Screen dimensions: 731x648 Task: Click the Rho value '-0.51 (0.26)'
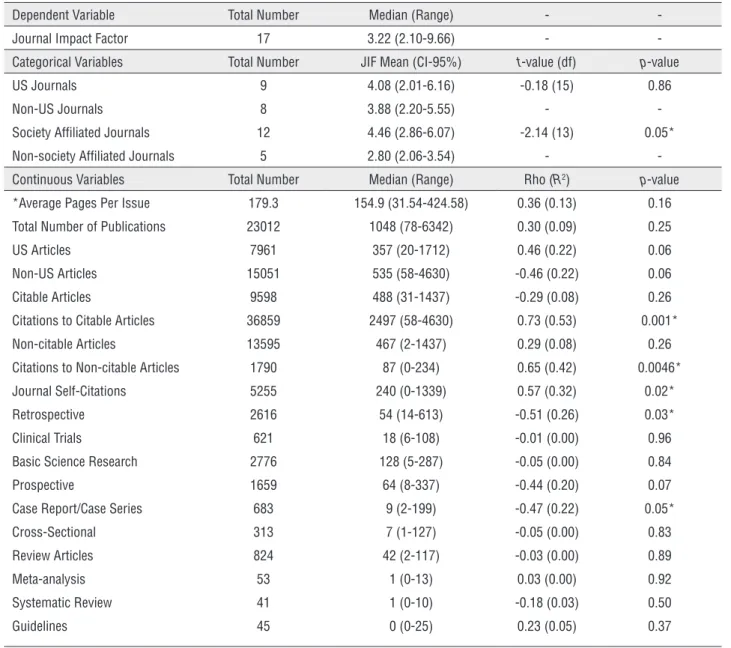546,415
